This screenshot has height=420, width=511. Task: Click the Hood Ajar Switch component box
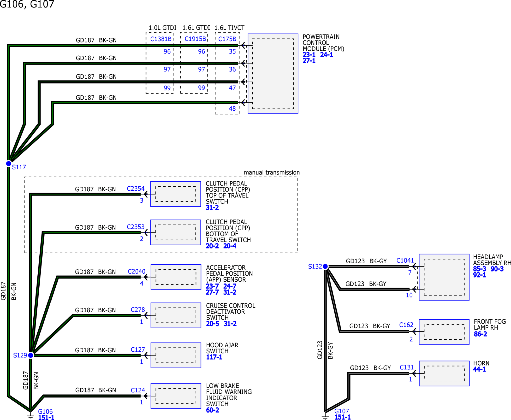[x=176, y=355]
